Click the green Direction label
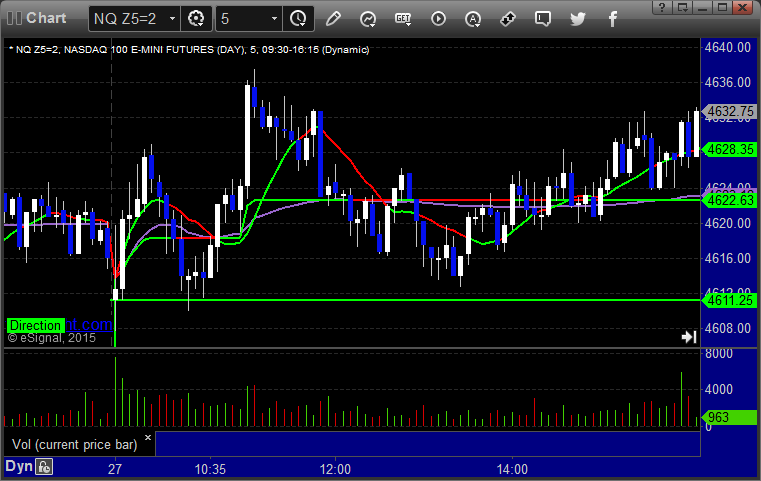This screenshot has height=481, width=761. click(35, 325)
